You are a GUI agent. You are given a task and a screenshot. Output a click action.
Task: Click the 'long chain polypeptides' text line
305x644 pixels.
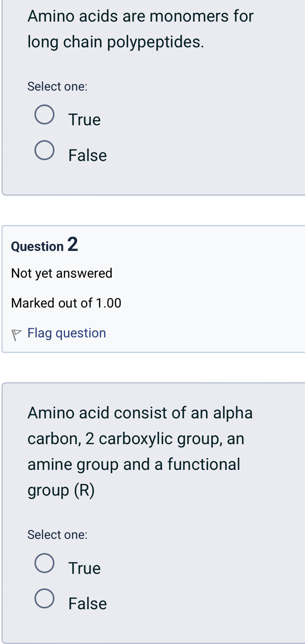click(x=116, y=41)
